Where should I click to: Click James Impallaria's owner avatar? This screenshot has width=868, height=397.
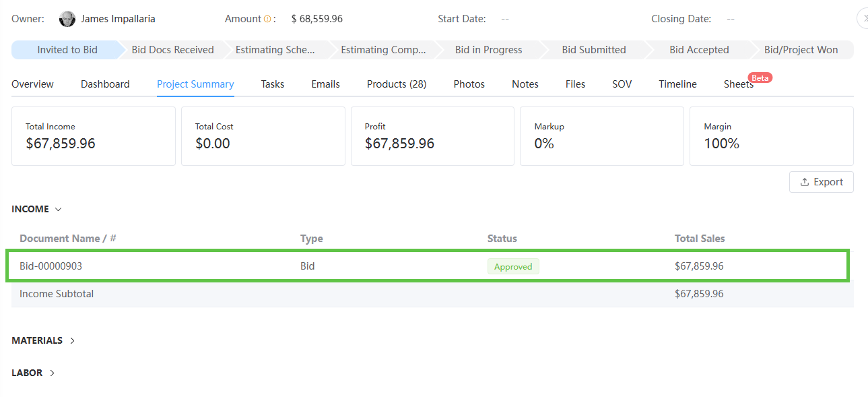(67, 19)
